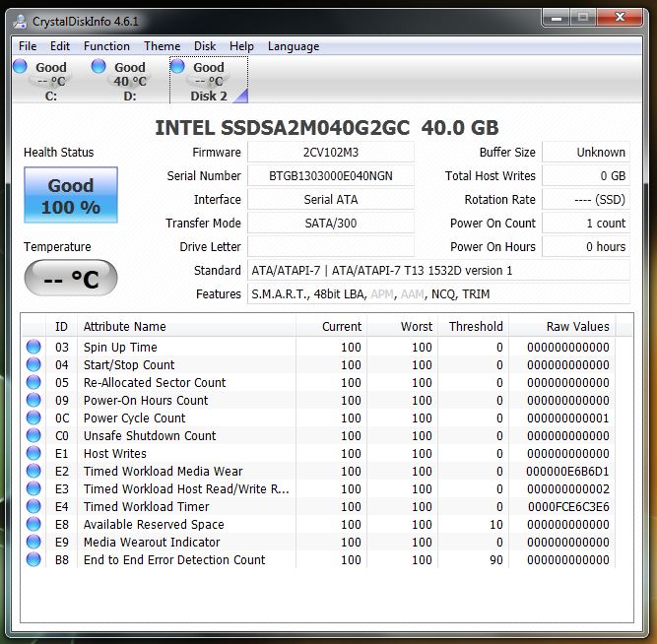Image resolution: width=657 pixels, height=644 pixels.
Task: Click the Power On Hours value 0 hours
Action: tap(586, 247)
